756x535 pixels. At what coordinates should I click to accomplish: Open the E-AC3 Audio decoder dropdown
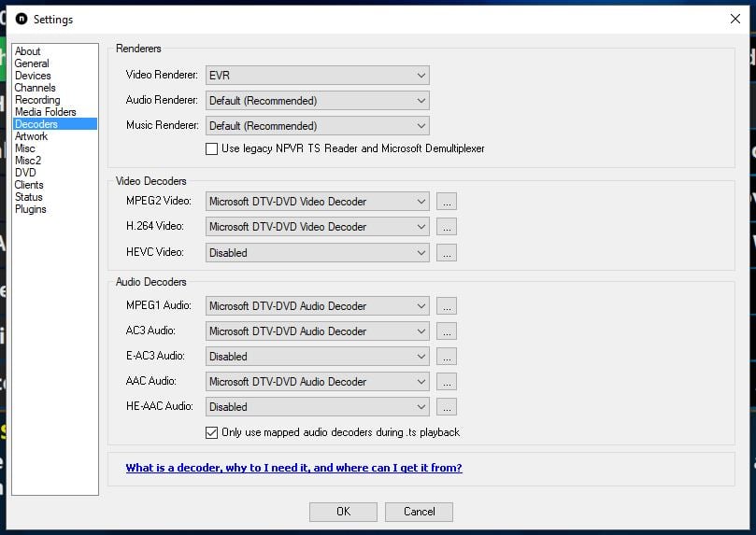tap(317, 357)
